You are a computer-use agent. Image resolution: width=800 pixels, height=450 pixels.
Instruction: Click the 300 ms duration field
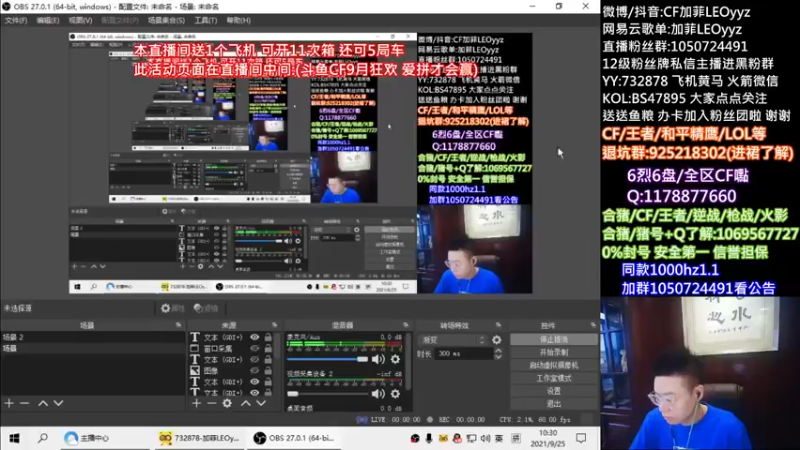464,354
